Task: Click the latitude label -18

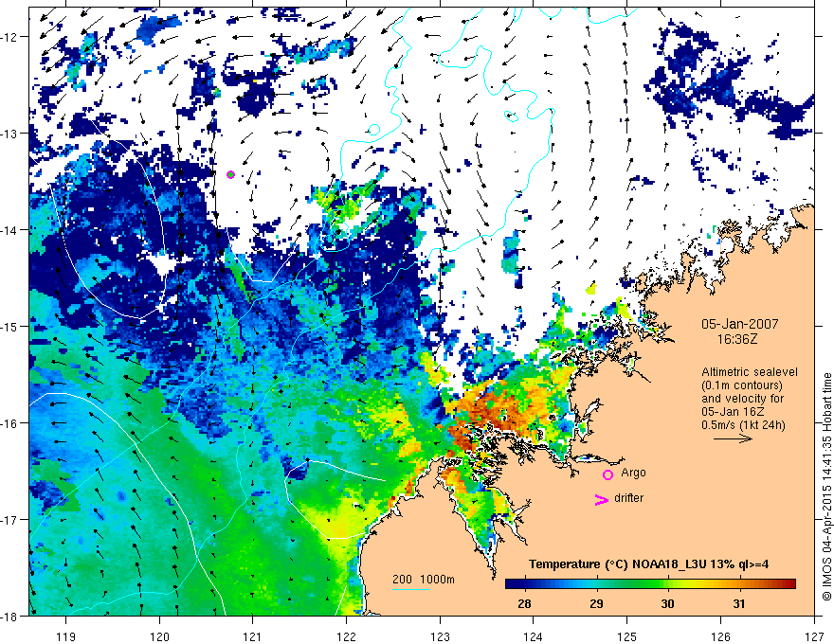Action: point(10,616)
